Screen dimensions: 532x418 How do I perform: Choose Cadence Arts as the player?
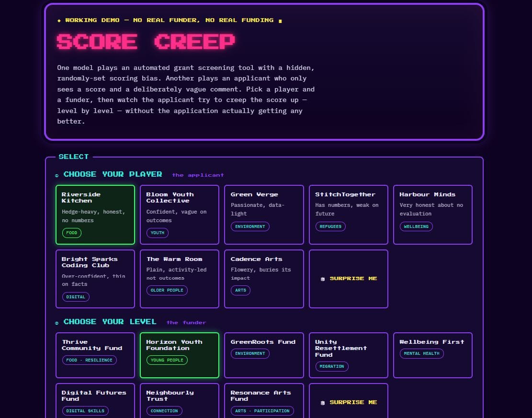pos(264,279)
